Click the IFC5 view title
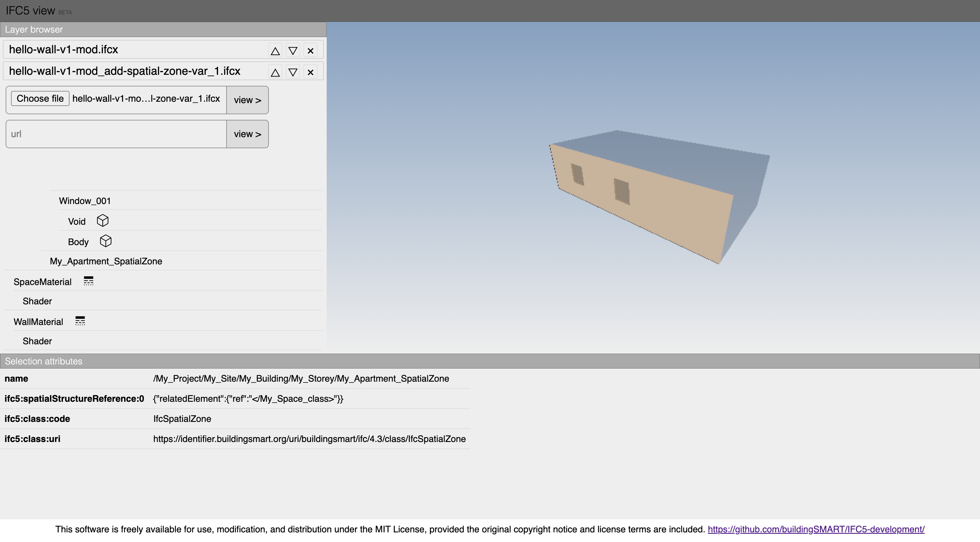Screen dimensions: 980x542 30,11
